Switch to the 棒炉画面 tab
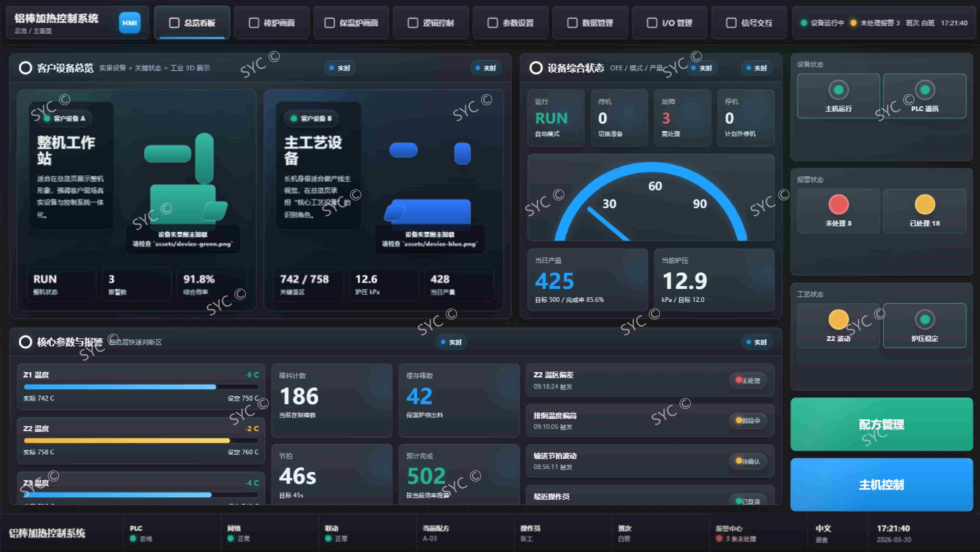This screenshot has height=552, width=980. pos(272,23)
